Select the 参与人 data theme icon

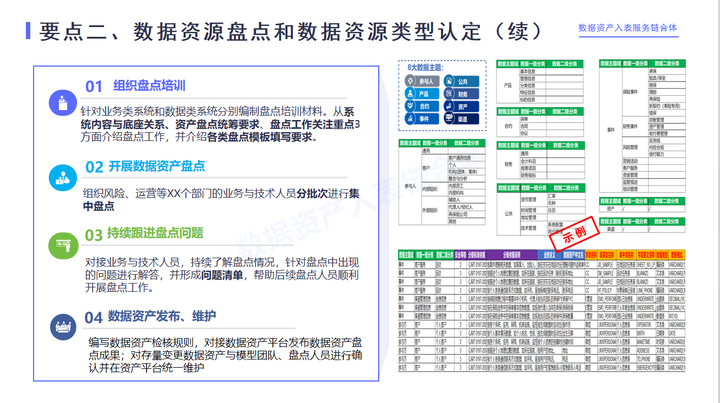coord(410,81)
